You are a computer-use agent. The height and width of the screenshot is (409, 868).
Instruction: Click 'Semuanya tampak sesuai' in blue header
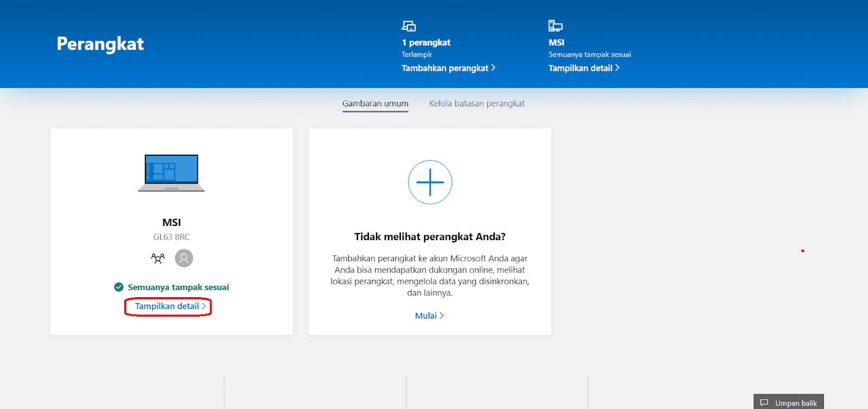point(590,54)
